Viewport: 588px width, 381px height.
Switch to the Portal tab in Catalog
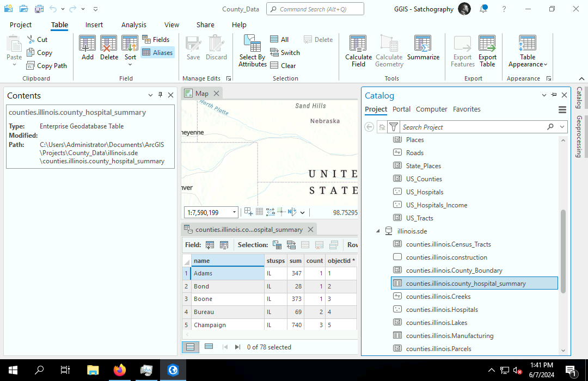pyautogui.click(x=401, y=109)
